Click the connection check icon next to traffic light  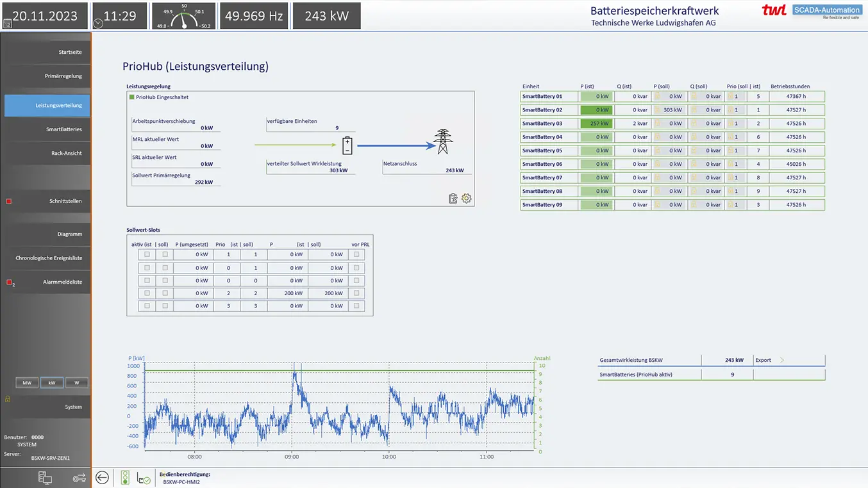[144, 478]
